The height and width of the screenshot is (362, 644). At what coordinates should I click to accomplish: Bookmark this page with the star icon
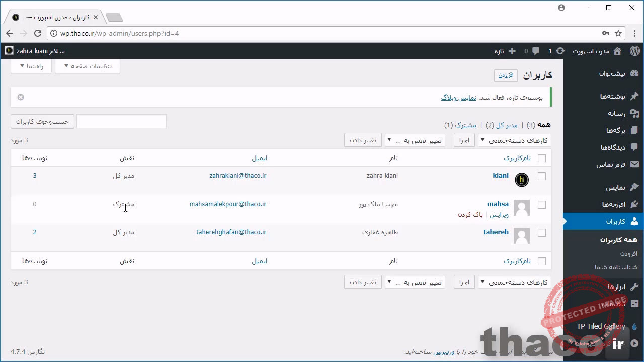618,33
